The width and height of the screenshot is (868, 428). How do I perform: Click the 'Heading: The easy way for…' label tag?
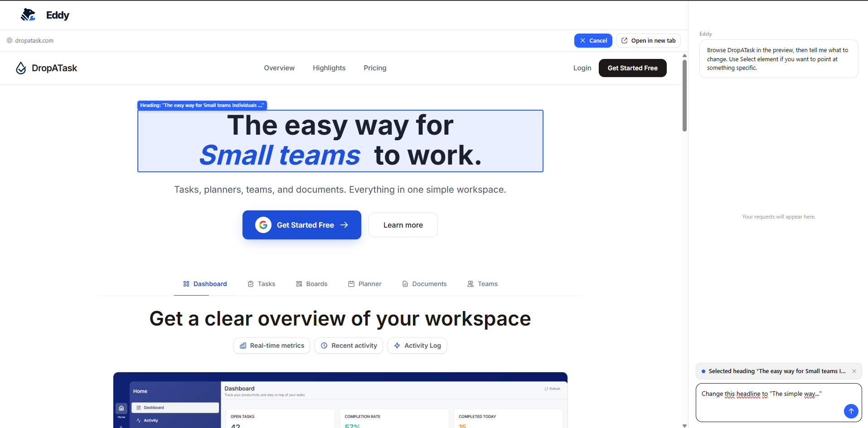[202, 105]
